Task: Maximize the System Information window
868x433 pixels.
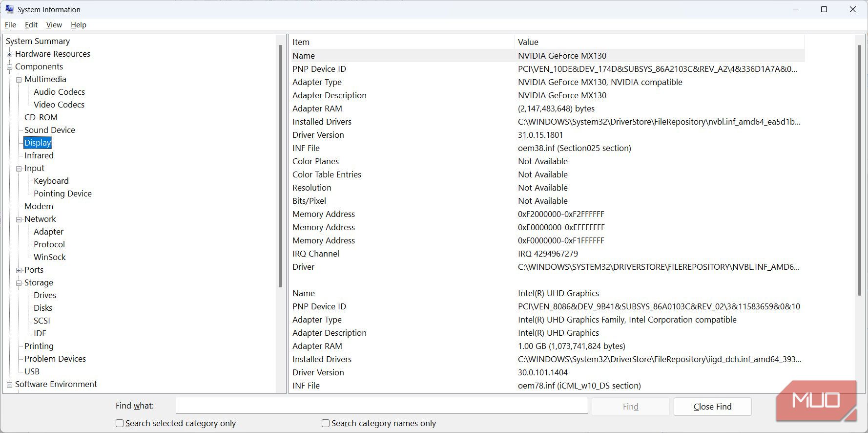Action: click(x=824, y=9)
